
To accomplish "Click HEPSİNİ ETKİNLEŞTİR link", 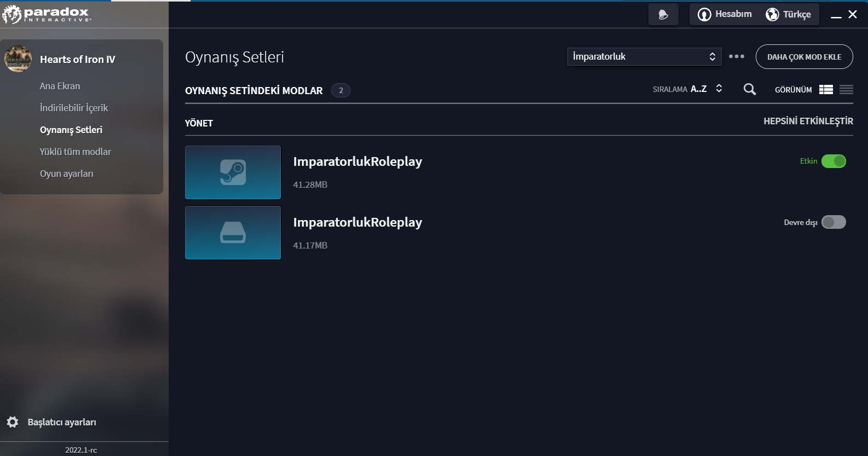I will click(x=808, y=121).
